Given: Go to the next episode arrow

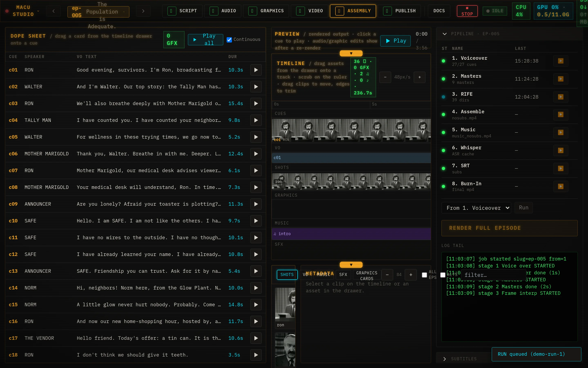Looking at the screenshot, I should [143, 11].
